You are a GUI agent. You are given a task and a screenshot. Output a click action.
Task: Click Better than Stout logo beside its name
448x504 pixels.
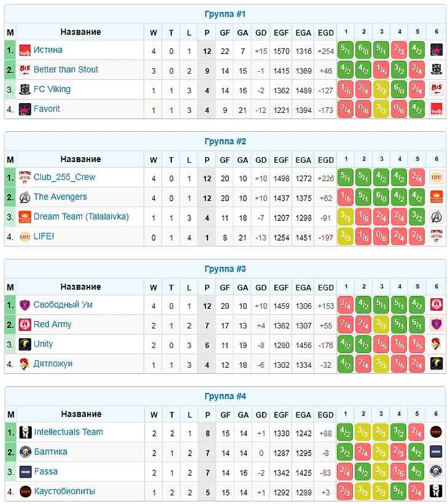25,70
